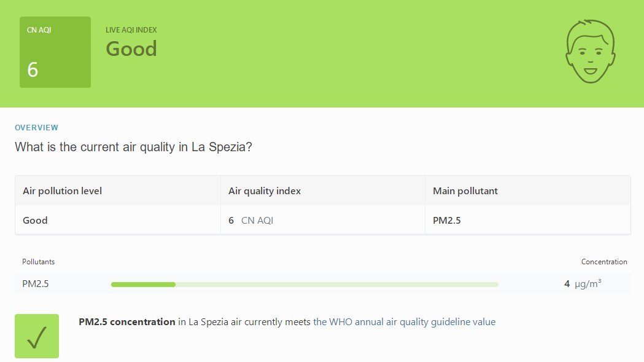
Task: Click the LIVE AQI INDEX label
Action: pyautogui.click(x=131, y=30)
